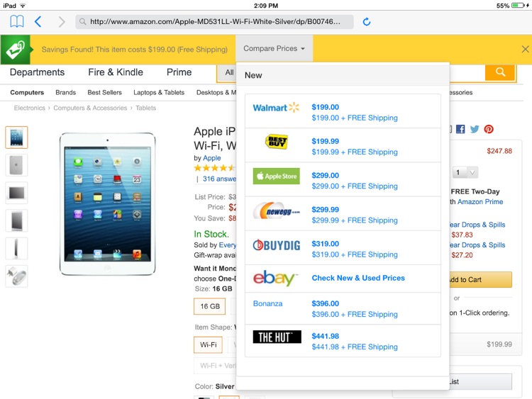Select the Silver color swatch
Viewport: 532px width, 399px height.
coord(229,398)
